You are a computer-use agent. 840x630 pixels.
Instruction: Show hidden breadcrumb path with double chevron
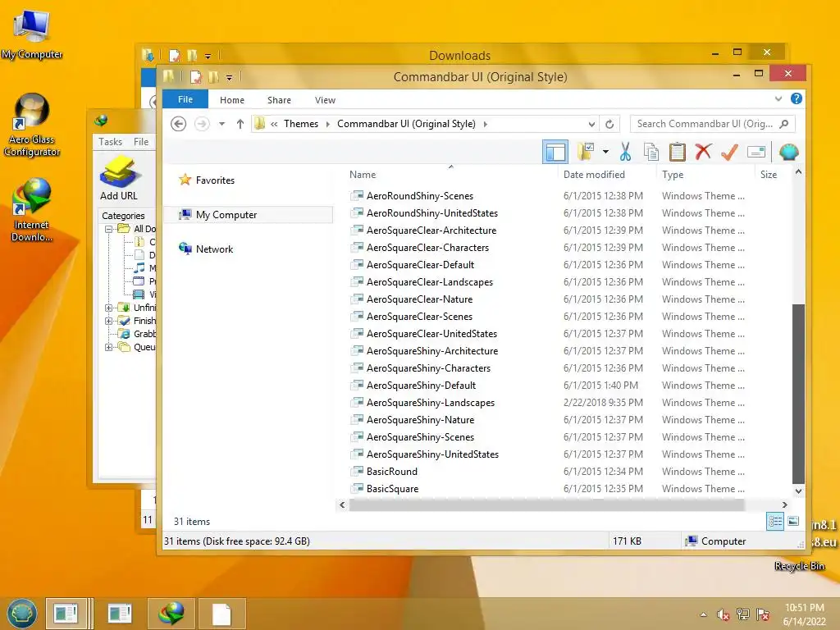pyautogui.click(x=274, y=125)
